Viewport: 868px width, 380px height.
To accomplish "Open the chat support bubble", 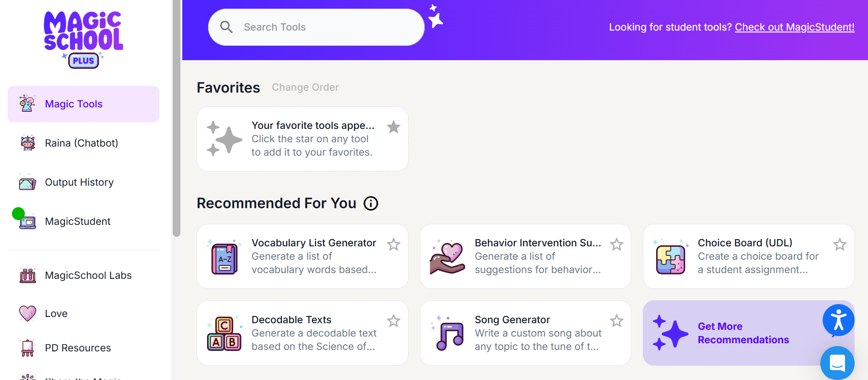I will [x=837, y=363].
